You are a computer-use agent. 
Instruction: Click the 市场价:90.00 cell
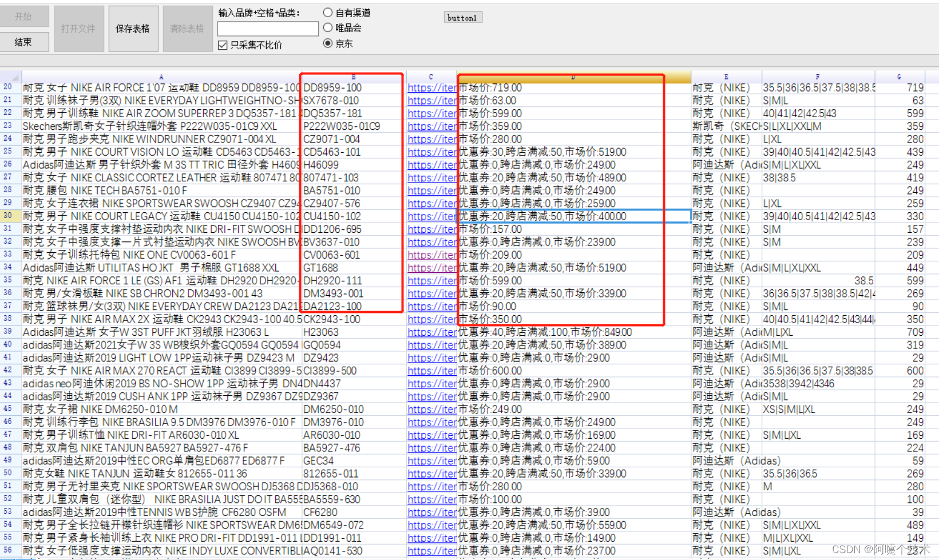point(573,307)
